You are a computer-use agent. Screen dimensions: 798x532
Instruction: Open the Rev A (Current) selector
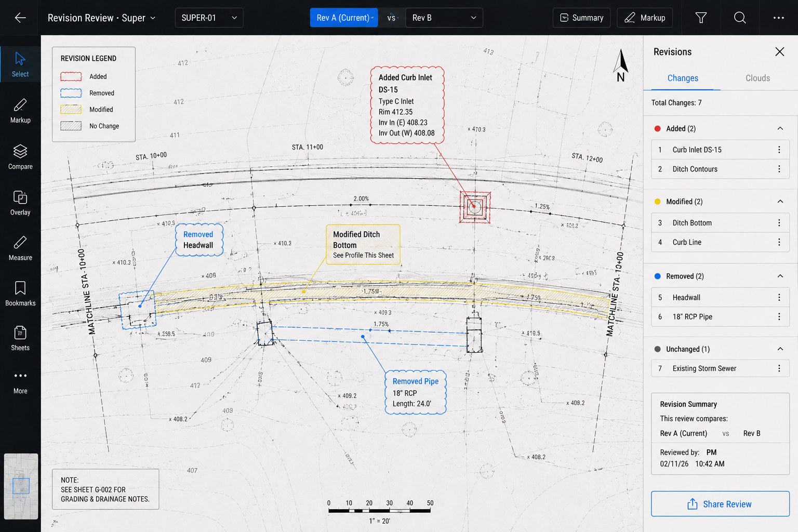(x=344, y=18)
